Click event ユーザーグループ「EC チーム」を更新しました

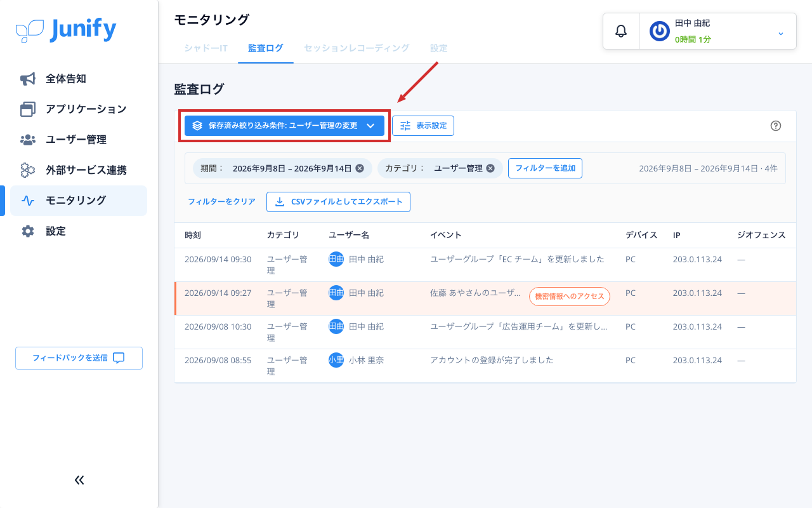click(517, 259)
